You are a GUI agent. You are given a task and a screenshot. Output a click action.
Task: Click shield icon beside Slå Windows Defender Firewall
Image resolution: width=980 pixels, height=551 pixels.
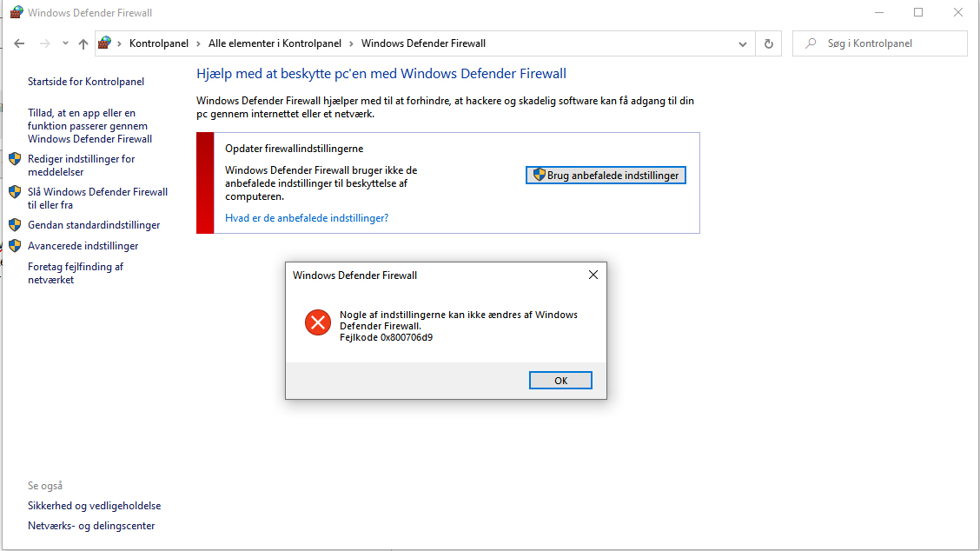pos(15,192)
